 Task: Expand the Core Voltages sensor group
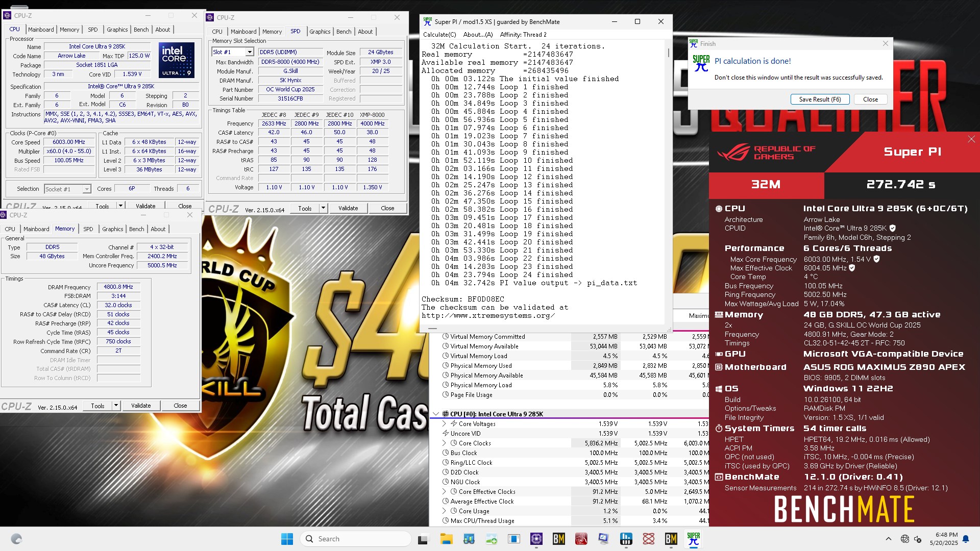(x=444, y=423)
